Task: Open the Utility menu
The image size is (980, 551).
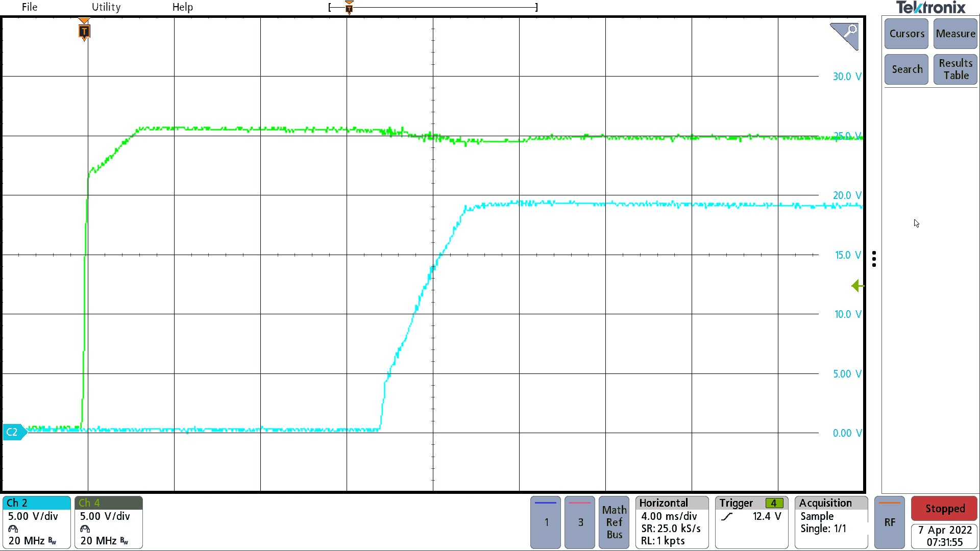Action: click(106, 7)
